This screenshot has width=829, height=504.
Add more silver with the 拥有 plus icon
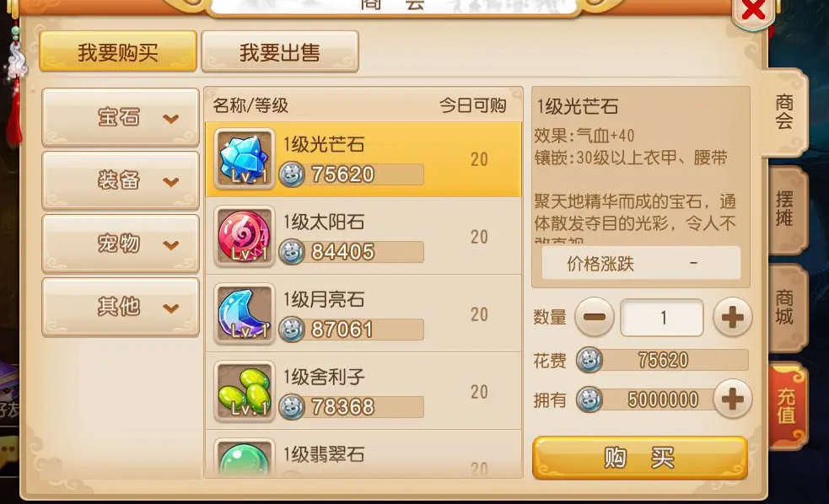click(732, 399)
